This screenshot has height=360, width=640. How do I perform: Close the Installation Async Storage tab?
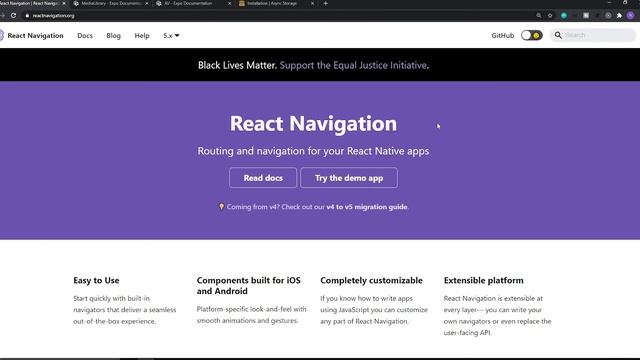tap(313, 3)
